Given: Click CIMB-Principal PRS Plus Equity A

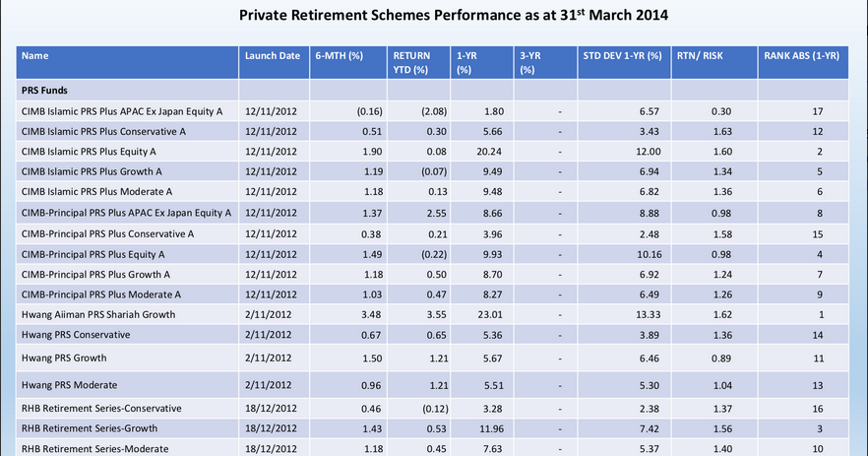Looking at the screenshot, I should (x=93, y=254).
